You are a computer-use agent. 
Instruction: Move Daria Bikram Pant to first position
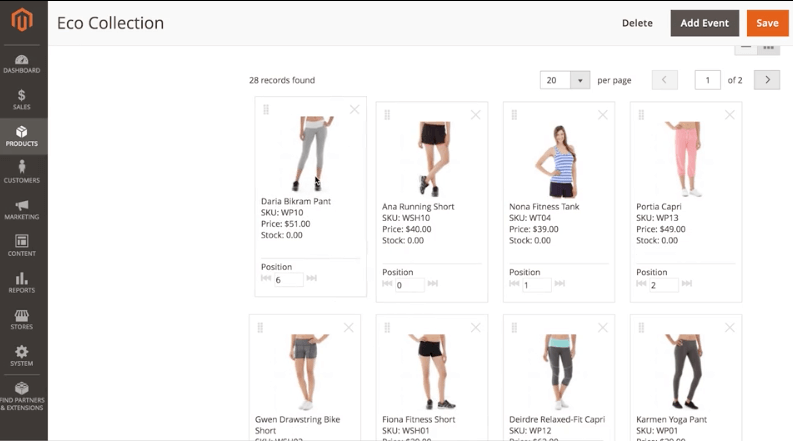click(266, 278)
